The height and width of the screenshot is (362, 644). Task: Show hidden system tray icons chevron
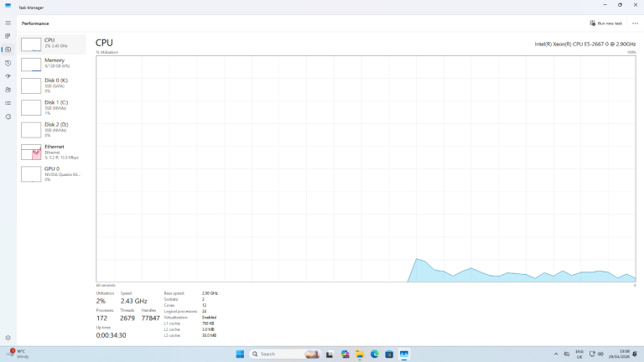[x=555, y=354]
